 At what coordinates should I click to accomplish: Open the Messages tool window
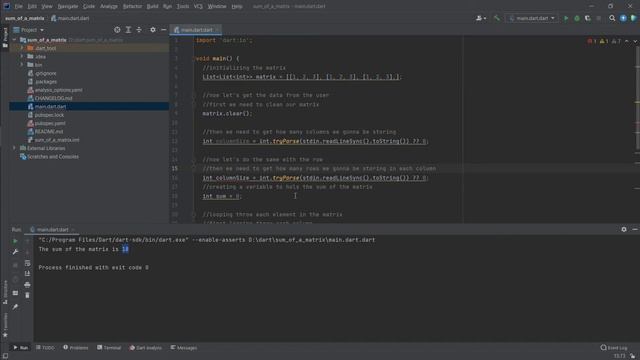tap(183, 348)
